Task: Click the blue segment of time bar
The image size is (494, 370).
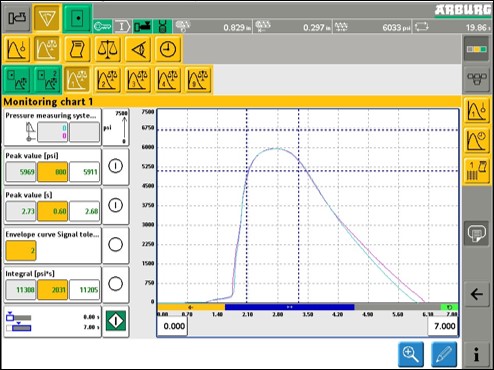Action: coord(289,307)
